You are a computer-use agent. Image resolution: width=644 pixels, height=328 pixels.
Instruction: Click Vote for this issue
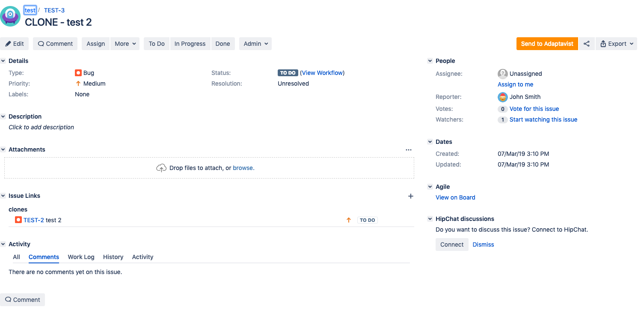534,109
